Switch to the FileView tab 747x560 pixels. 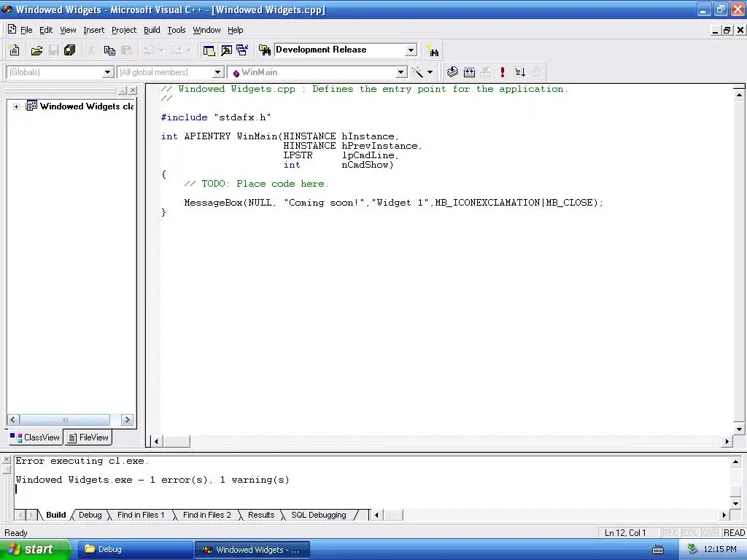pyautogui.click(x=88, y=437)
